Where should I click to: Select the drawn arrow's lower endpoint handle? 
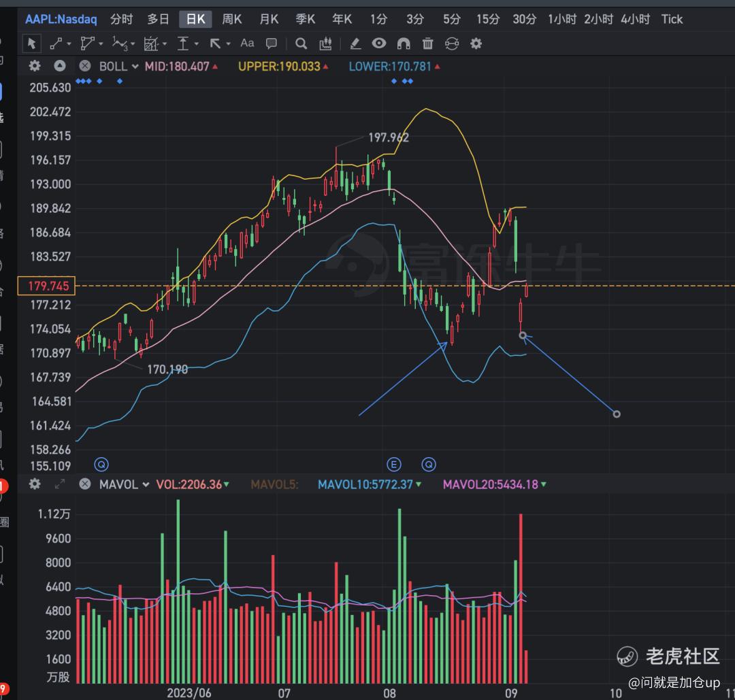(x=617, y=414)
